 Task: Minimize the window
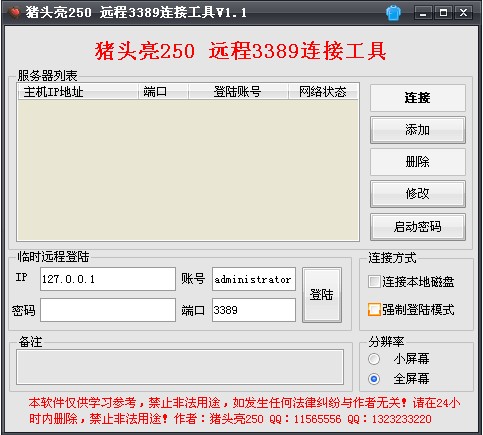click(423, 13)
